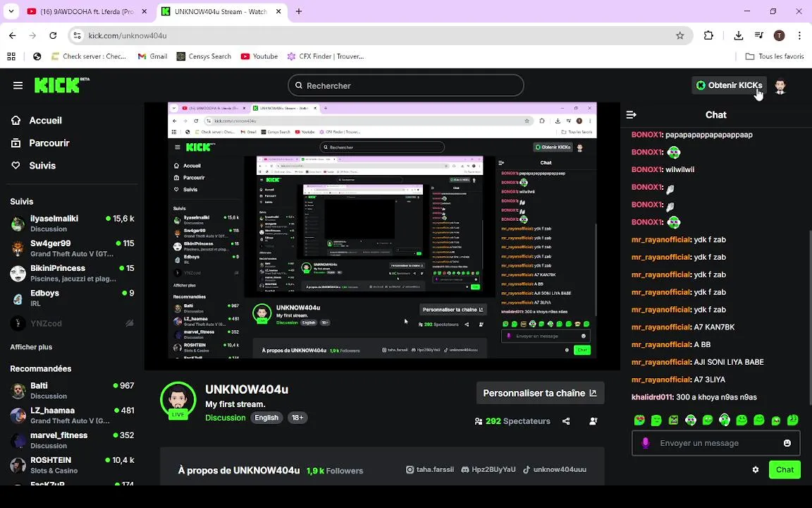Open Suivis in the sidebar

point(33,166)
